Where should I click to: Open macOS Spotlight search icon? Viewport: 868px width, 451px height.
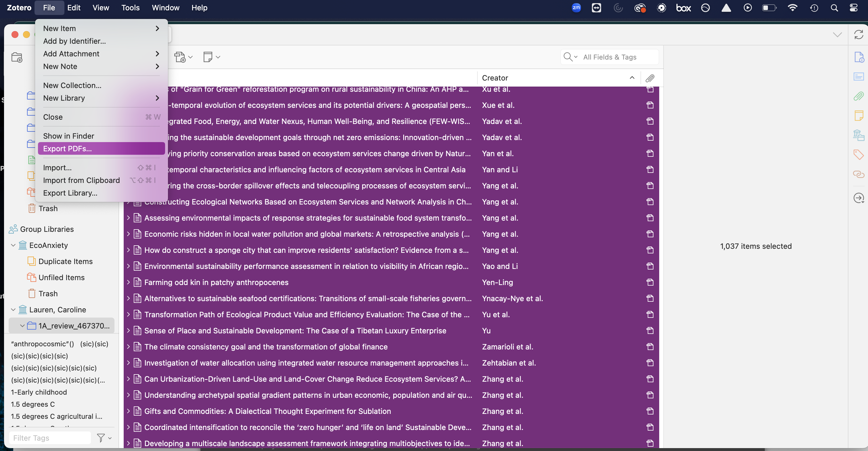(834, 8)
